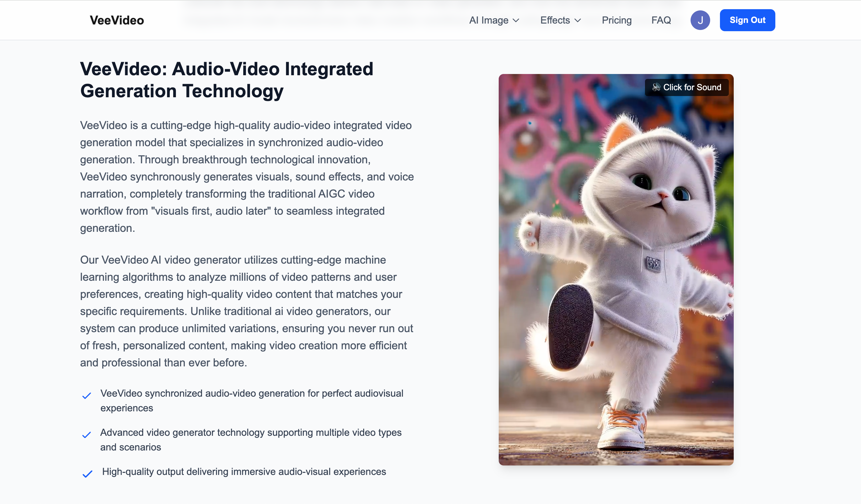Click the heading 'VeeVideo: Audio-Video Integrated Generation Technology'
Image resolution: width=861 pixels, height=504 pixels.
click(x=226, y=80)
